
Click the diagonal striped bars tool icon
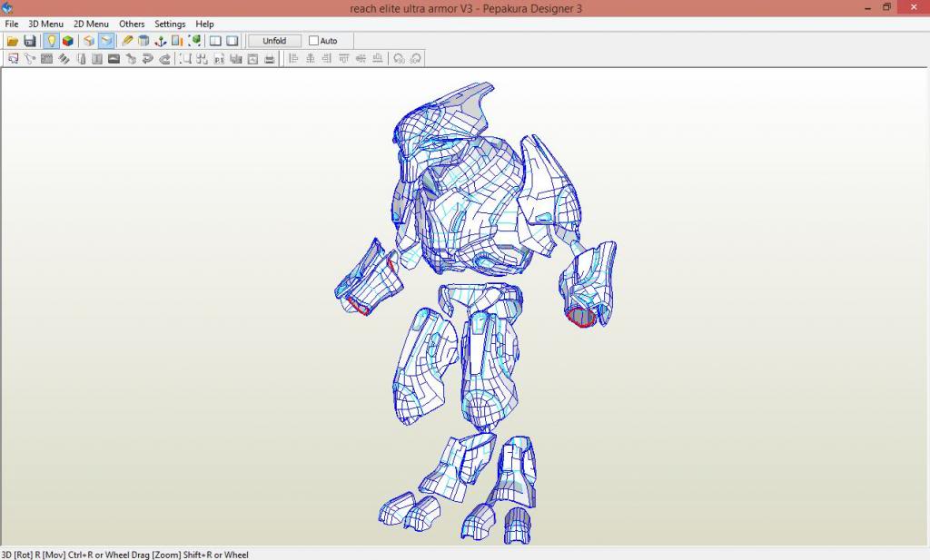point(64,59)
